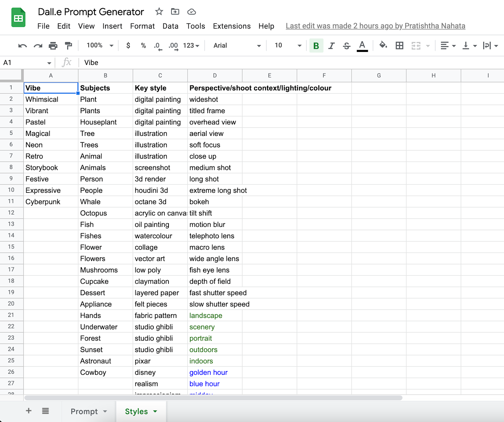The image size is (504, 422).
Task: Click the Merge cells icon
Action: (x=416, y=46)
